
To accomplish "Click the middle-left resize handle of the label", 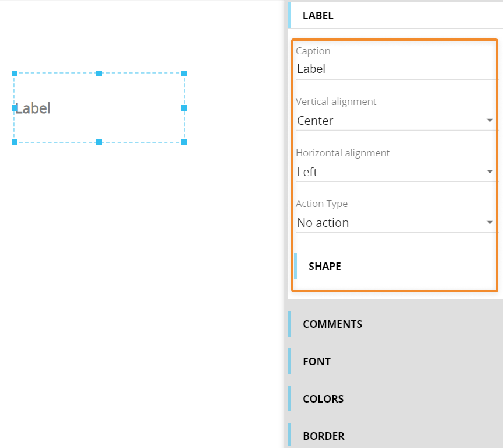I will 15,108.
